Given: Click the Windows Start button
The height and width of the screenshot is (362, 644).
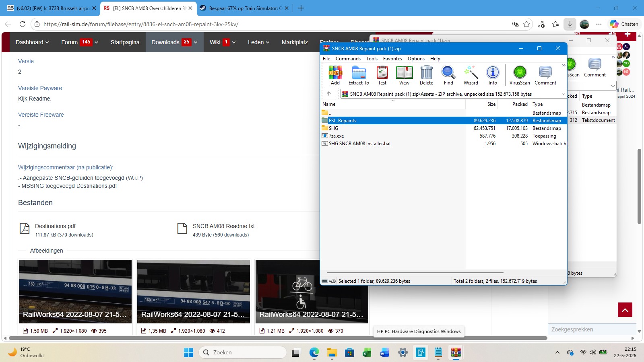Looking at the screenshot, I should pos(188,353).
